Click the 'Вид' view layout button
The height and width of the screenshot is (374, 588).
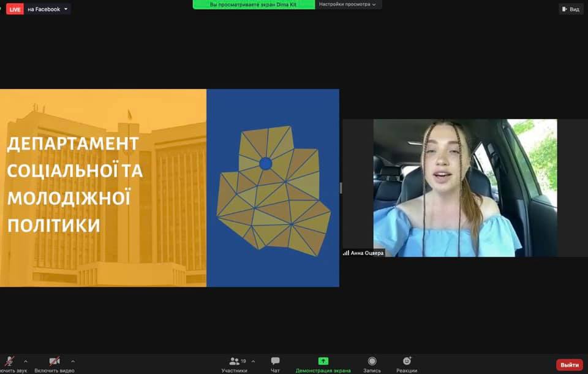(571, 9)
